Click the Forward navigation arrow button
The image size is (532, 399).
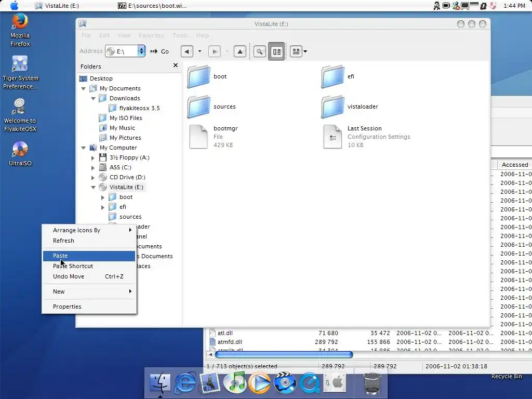pyautogui.click(x=215, y=51)
